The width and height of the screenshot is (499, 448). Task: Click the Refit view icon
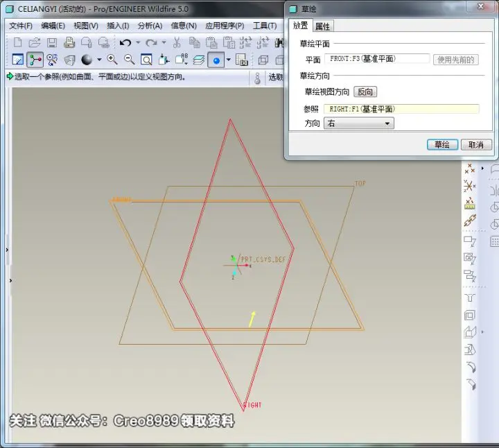click(x=146, y=60)
